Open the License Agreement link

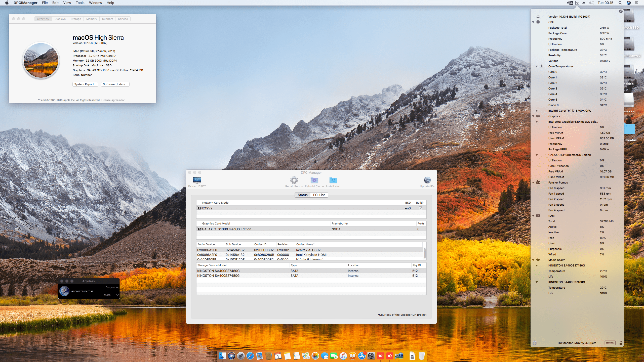click(113, 100)
